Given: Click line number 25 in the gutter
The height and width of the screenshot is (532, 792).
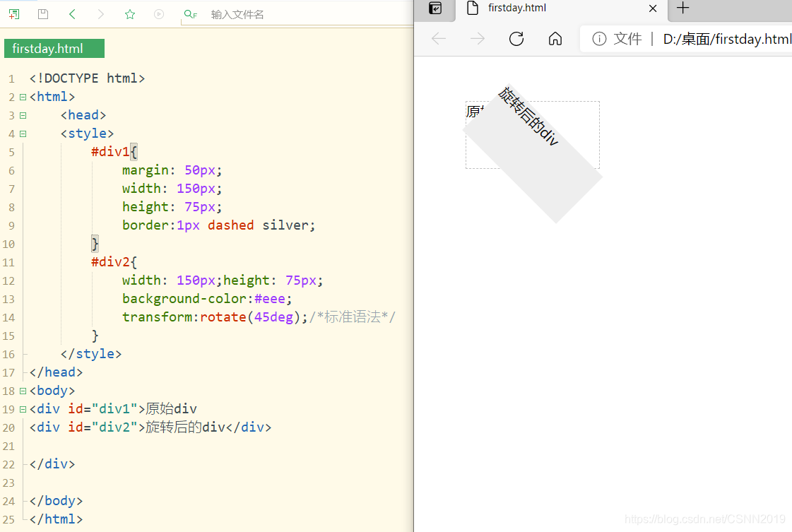Looking at the screenshot, I should point(8,519).
